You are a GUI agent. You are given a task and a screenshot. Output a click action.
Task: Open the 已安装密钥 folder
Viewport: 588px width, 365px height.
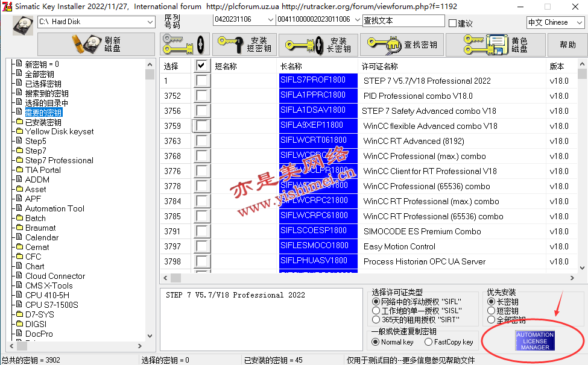[x=43, y=122]
